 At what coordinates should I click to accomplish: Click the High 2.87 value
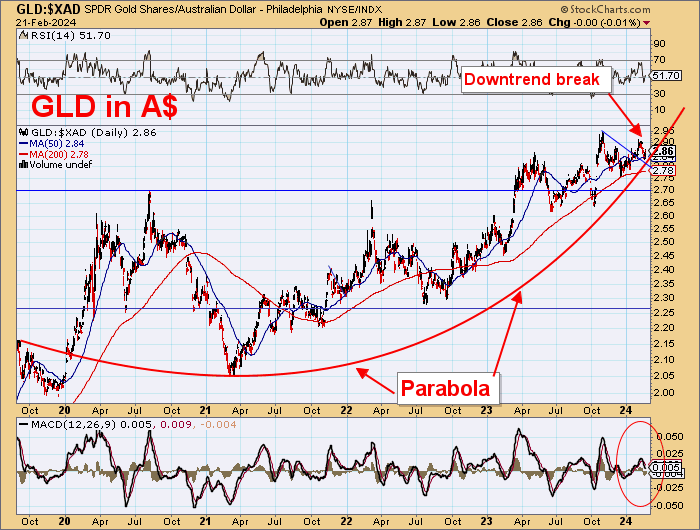pos(402,22)
